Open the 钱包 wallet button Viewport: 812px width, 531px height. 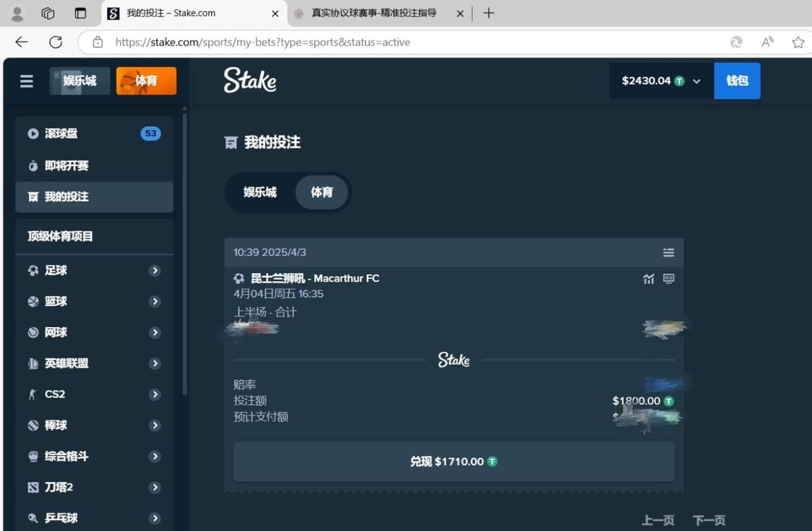click(x=737, y=81)
